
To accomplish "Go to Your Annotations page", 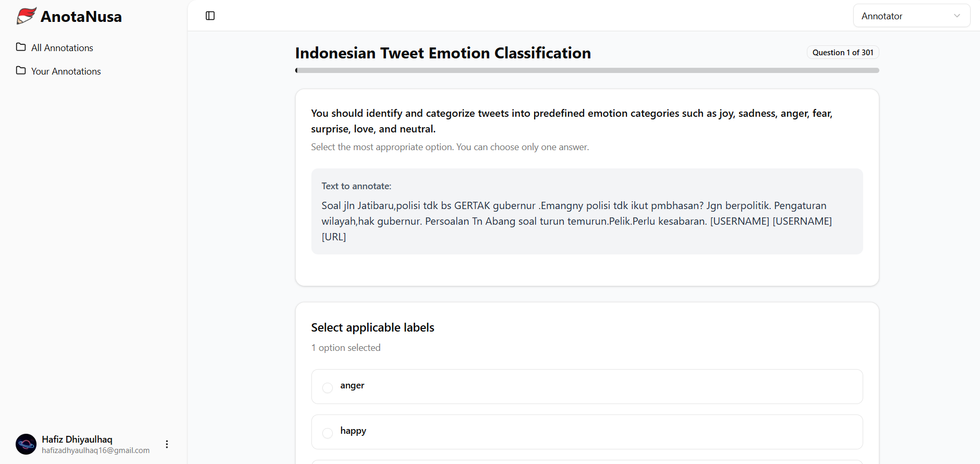I will pos(66,71).
